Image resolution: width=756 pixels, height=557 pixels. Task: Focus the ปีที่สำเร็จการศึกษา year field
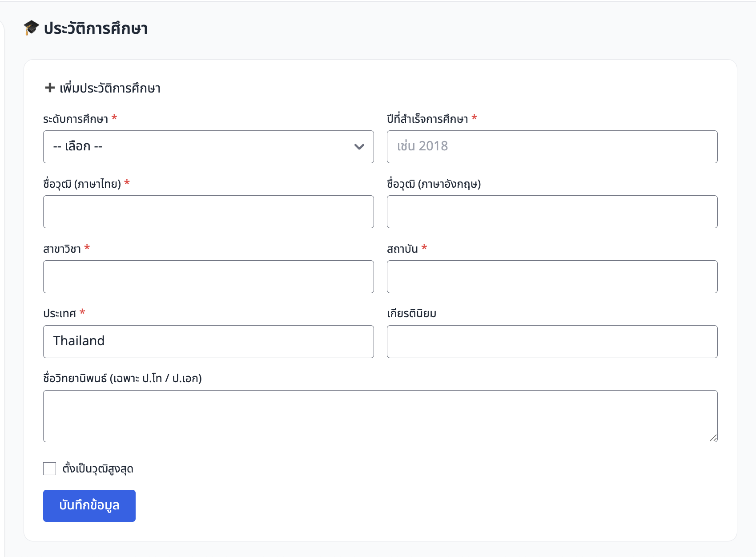(x=552, y=147)
